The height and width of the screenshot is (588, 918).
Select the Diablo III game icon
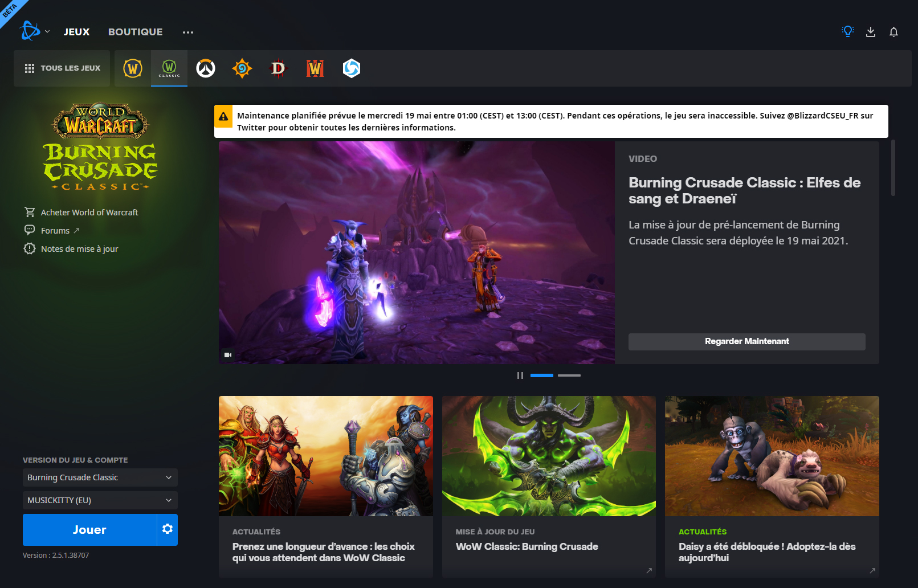[x=278, y=68]
